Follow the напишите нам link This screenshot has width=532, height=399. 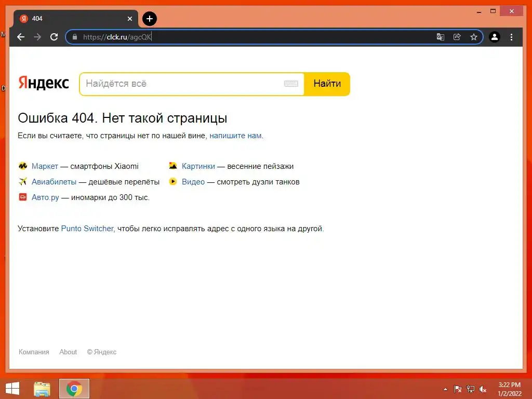[x=235, y=136]
